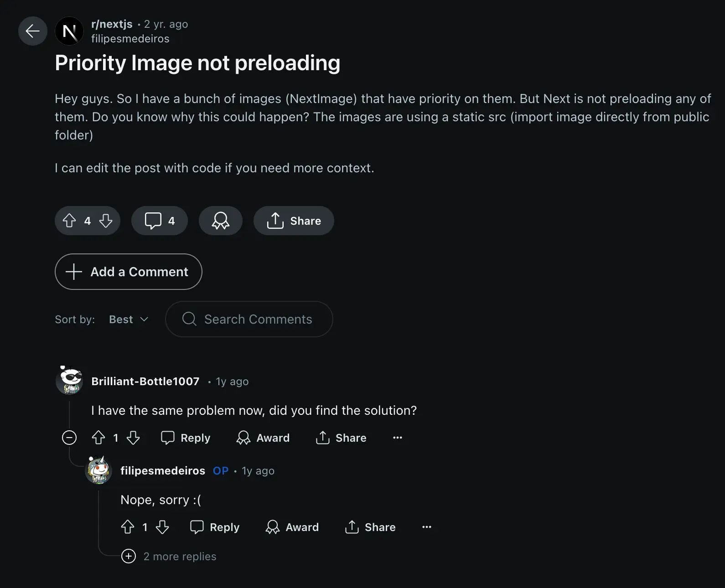725x588 pixels.
Task: Open Brilliant-Bottle1007's user profile
Action: (x=145, y=381)
